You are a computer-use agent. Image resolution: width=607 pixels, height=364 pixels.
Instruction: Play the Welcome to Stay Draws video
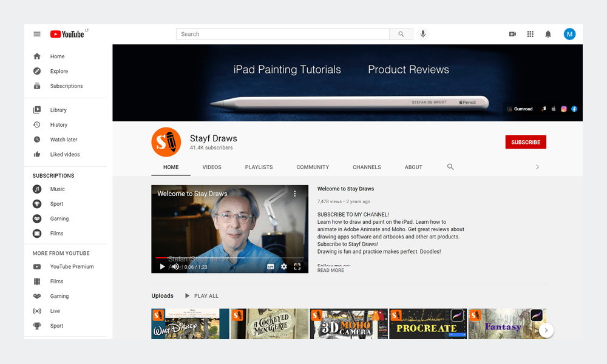[x=162, y=266]
